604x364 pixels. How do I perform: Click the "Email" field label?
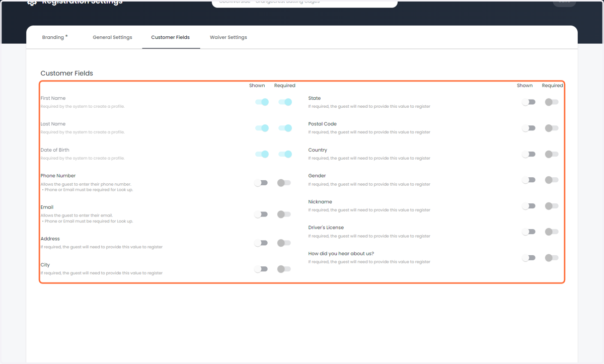[x=47, y=207]
